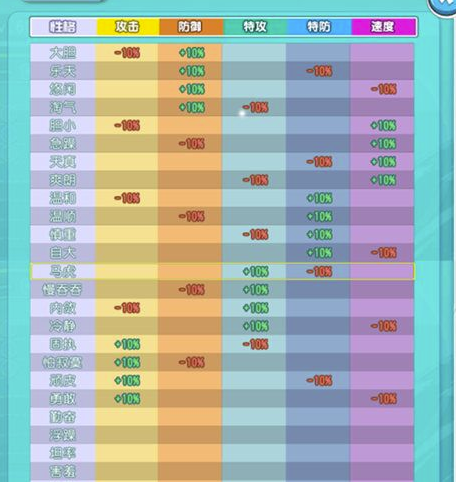Image resolution: width=456 pixels, height=482 pixels.
Task: Click the -10% 防御 value in 急躁 row
Action: (192, 144)
